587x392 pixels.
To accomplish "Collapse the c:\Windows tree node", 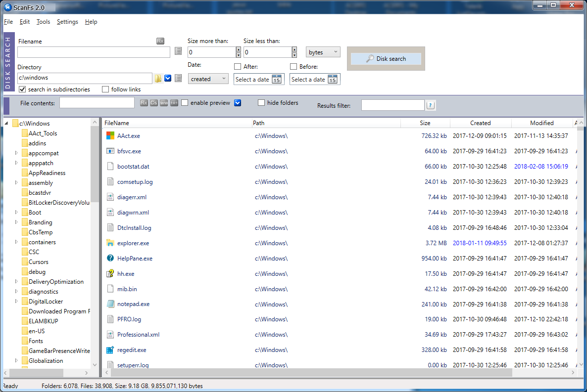I will point(5,123).
